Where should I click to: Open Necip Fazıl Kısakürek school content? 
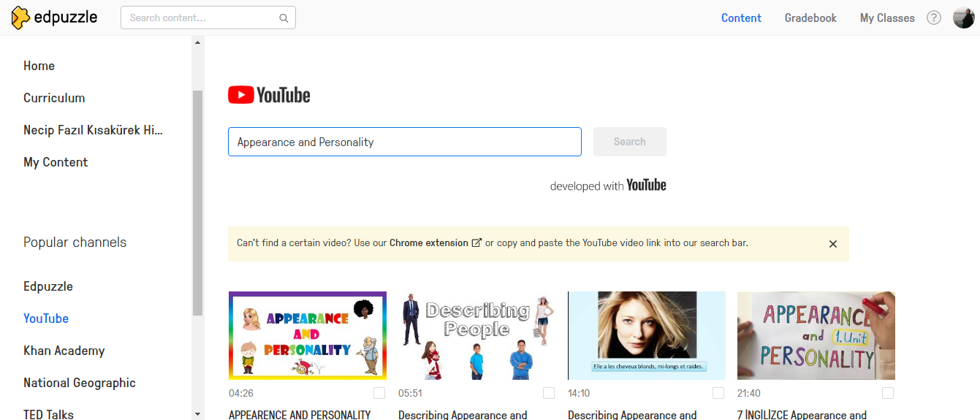click(93, 130)
